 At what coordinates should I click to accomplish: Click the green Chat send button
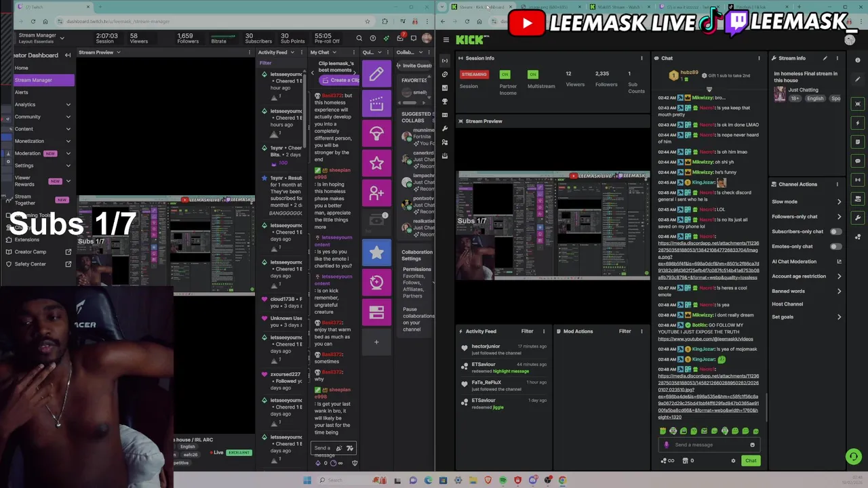751,461
